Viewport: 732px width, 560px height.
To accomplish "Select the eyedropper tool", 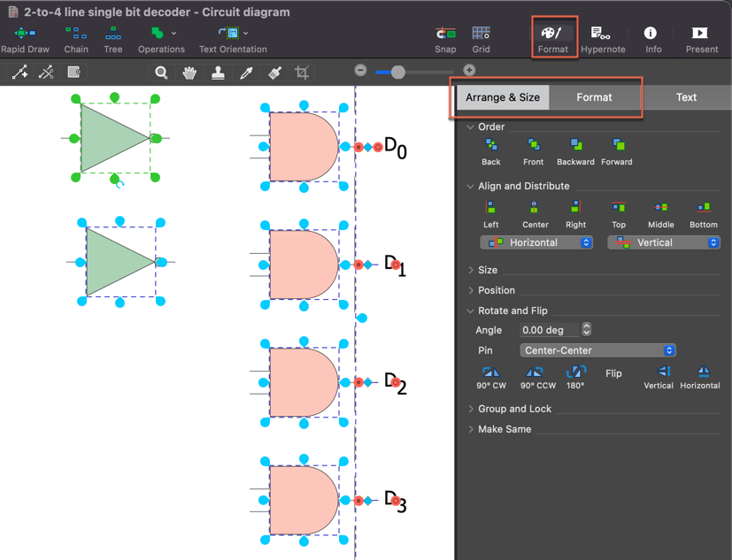I will tap(246, 73).
